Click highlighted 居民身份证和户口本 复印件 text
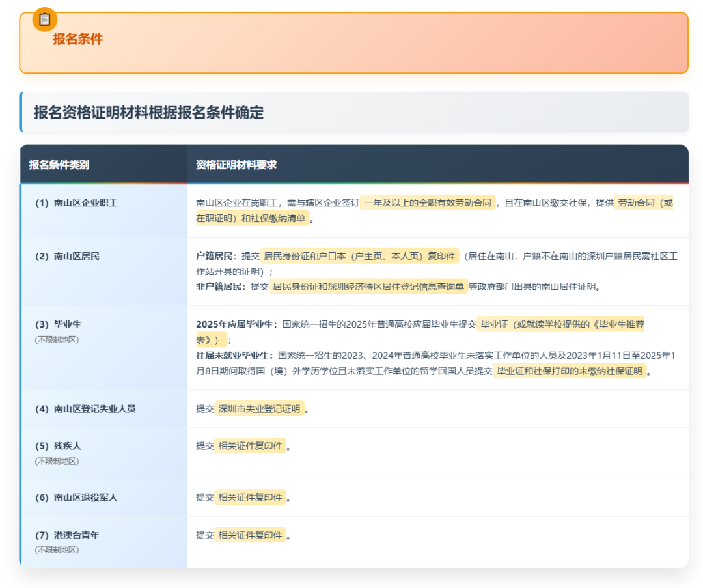 click(359, 256)
